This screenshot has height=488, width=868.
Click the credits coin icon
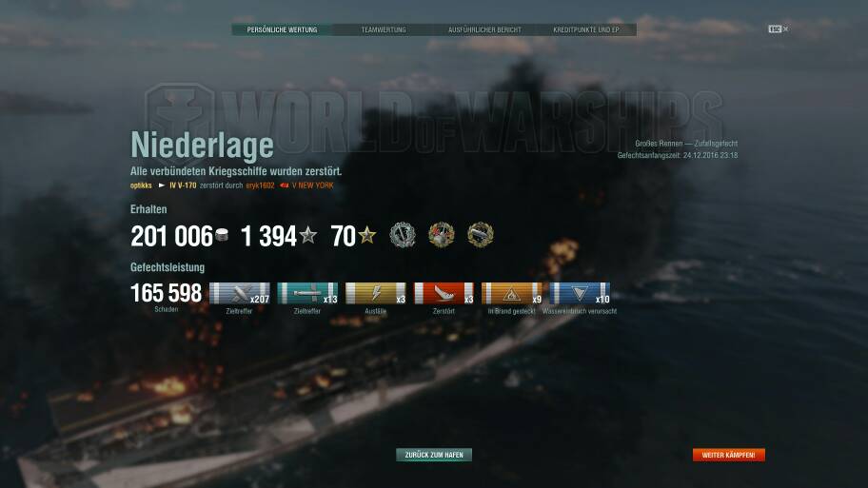click(x=222, y=235)
